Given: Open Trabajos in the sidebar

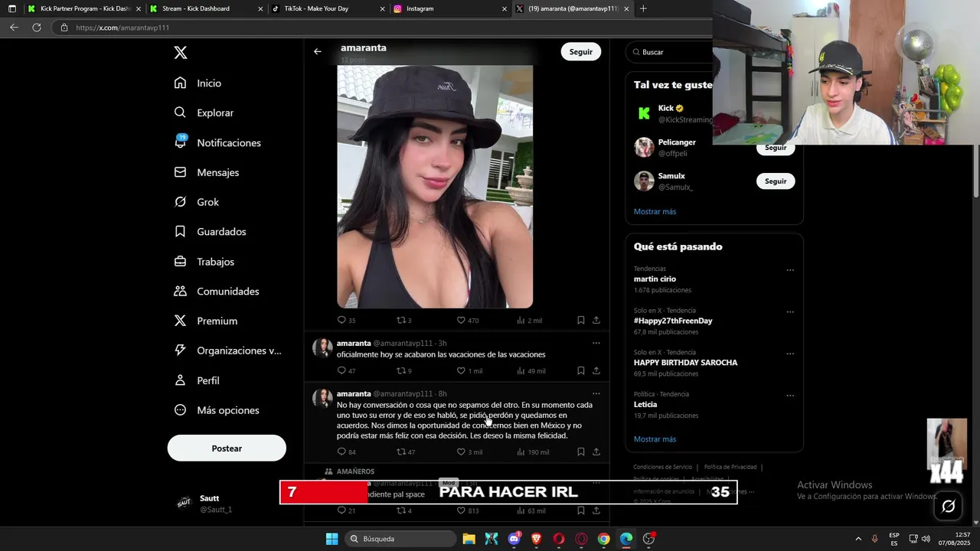Looking at the screenshot, I should click(204, 261).
